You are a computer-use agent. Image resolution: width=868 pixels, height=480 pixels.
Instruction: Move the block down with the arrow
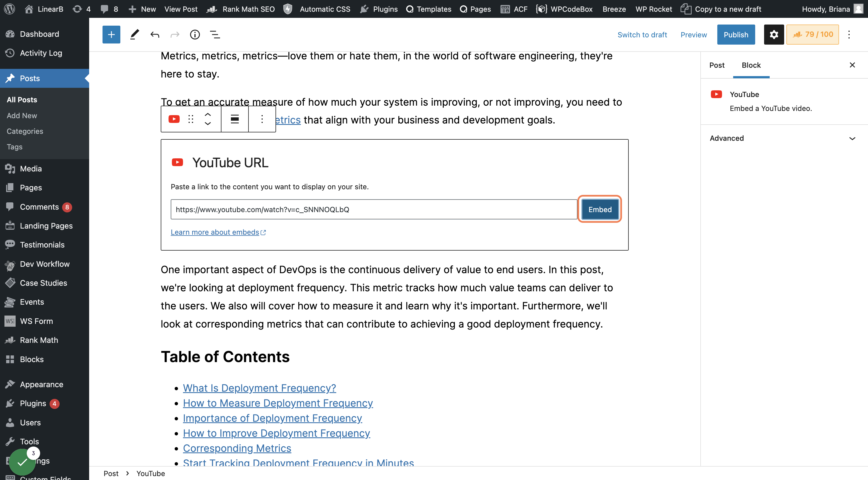pos(208,124)
